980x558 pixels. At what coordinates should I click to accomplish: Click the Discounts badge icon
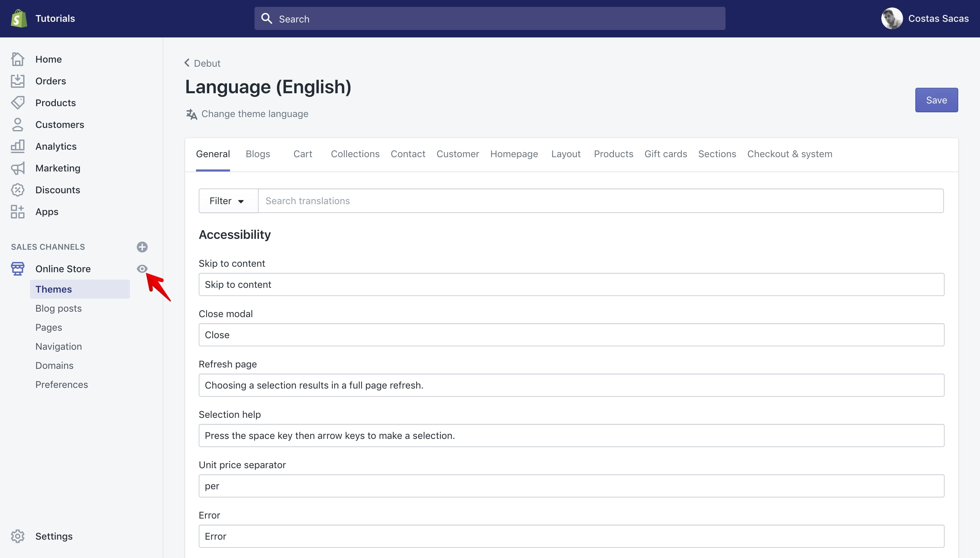18,190
